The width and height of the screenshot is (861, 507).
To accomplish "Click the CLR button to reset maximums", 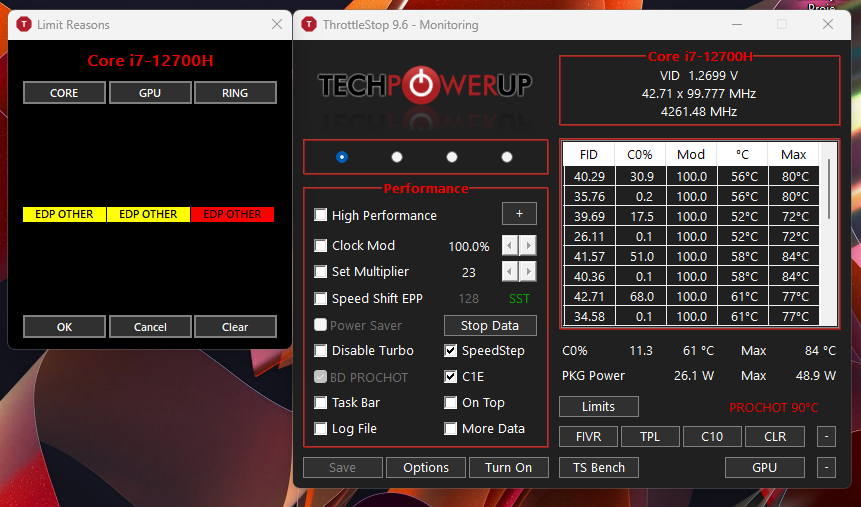I will (775, 437).
